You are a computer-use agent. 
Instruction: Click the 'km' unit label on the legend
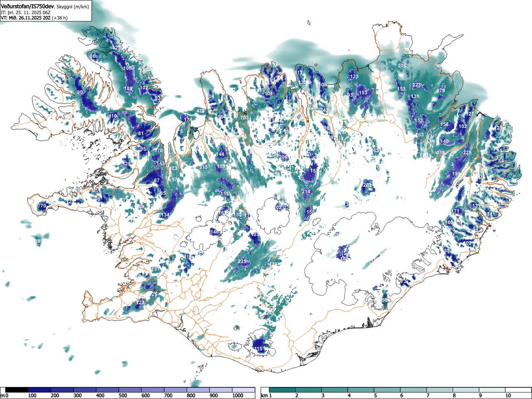[264, 396]
